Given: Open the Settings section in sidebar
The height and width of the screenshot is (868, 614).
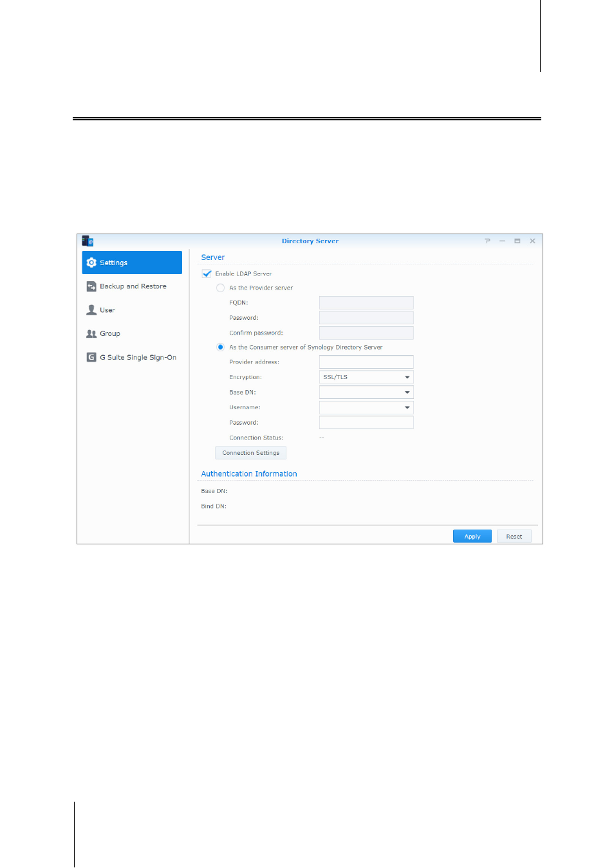Looking at the screenshot, I should click(x=132, y=263).
